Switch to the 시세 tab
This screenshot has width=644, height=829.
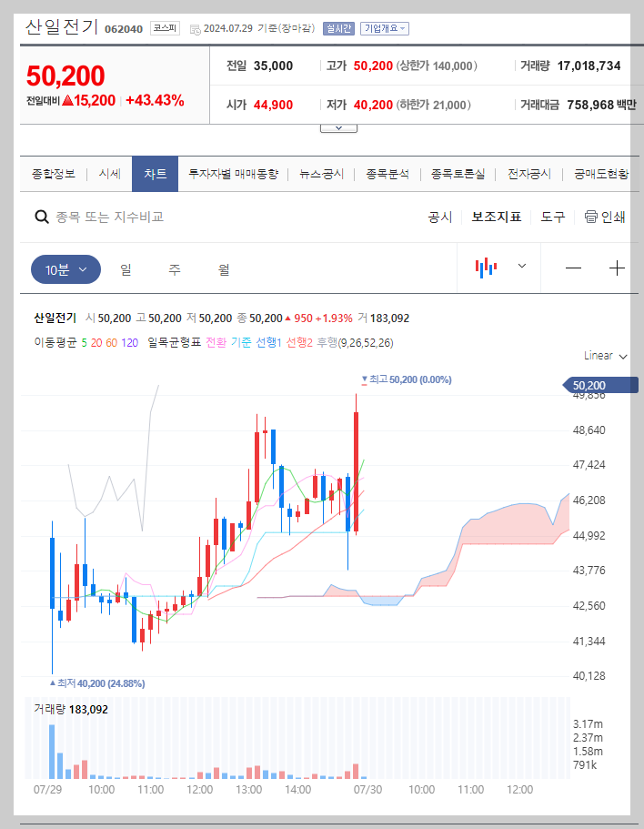click(x=109, y=173)
